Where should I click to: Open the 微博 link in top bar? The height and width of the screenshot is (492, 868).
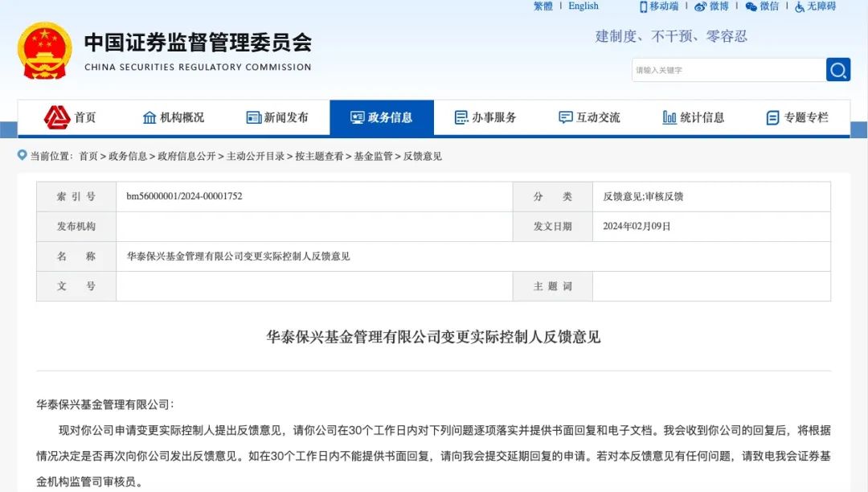(x=719, y=6)
